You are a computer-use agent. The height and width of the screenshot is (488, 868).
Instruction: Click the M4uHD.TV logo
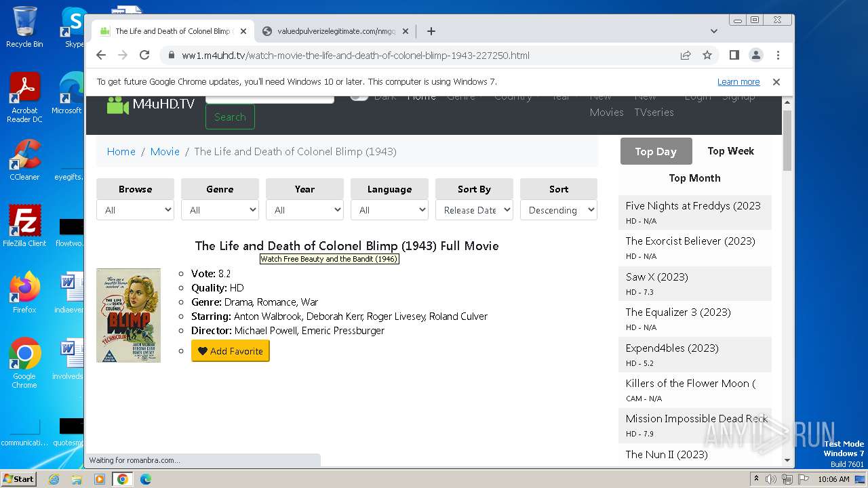pyautogui.click(x=151, y=104)
